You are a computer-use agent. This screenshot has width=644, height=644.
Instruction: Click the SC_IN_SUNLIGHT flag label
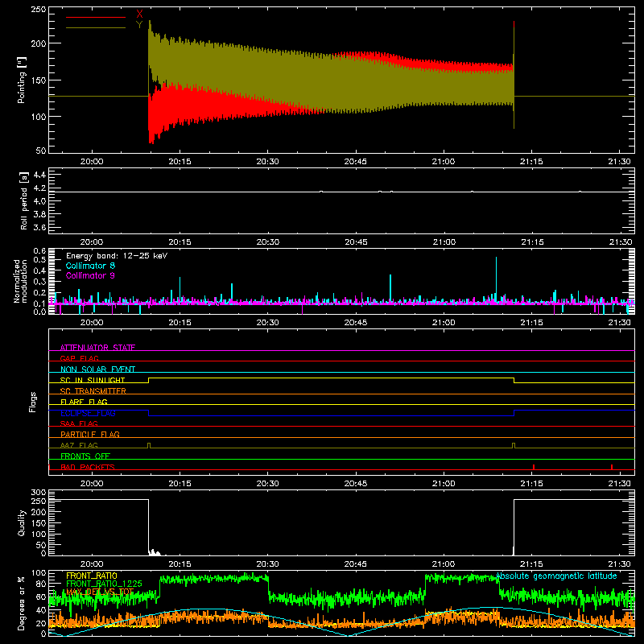point(93,380)
